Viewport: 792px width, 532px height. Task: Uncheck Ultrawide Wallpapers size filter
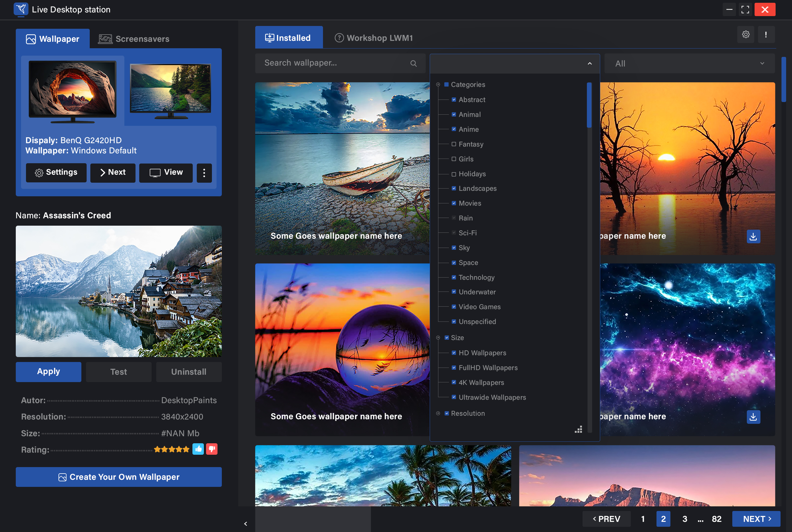(x=454, y=397)
